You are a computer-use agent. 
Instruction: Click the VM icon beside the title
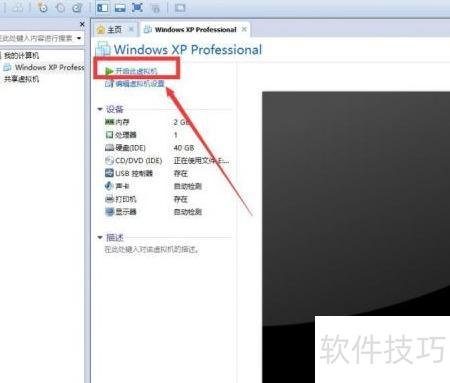[103, 49]
